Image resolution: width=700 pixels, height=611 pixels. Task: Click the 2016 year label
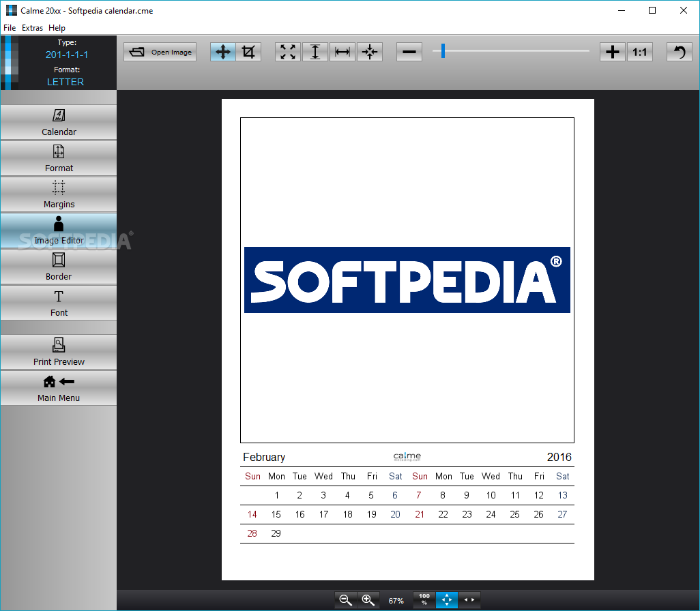click(x=559, y=457)
